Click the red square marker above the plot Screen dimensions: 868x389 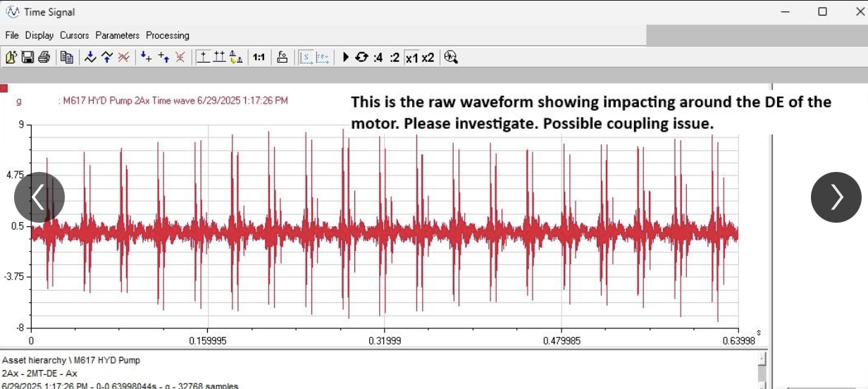(4, 89)
